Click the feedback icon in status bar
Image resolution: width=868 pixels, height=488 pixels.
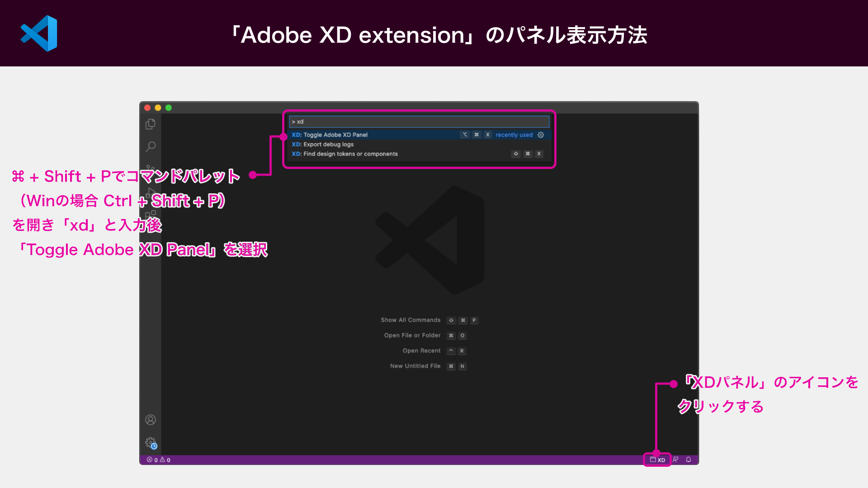(x=675, y=460)
